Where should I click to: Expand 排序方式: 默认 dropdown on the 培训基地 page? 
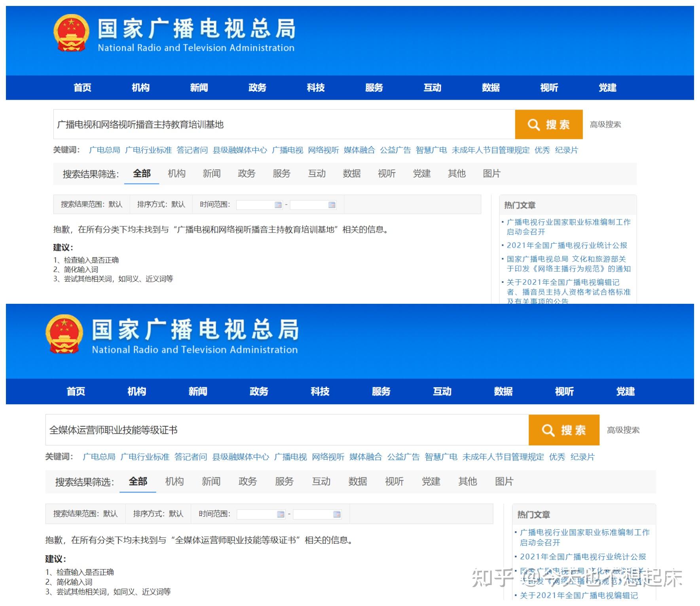click(161, 205)
